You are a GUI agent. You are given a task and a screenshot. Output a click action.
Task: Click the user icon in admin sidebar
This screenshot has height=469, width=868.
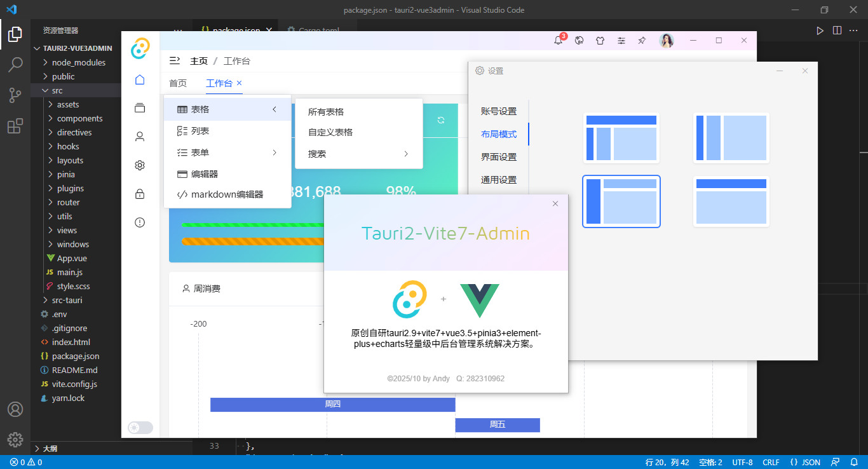tap(140, 137)
